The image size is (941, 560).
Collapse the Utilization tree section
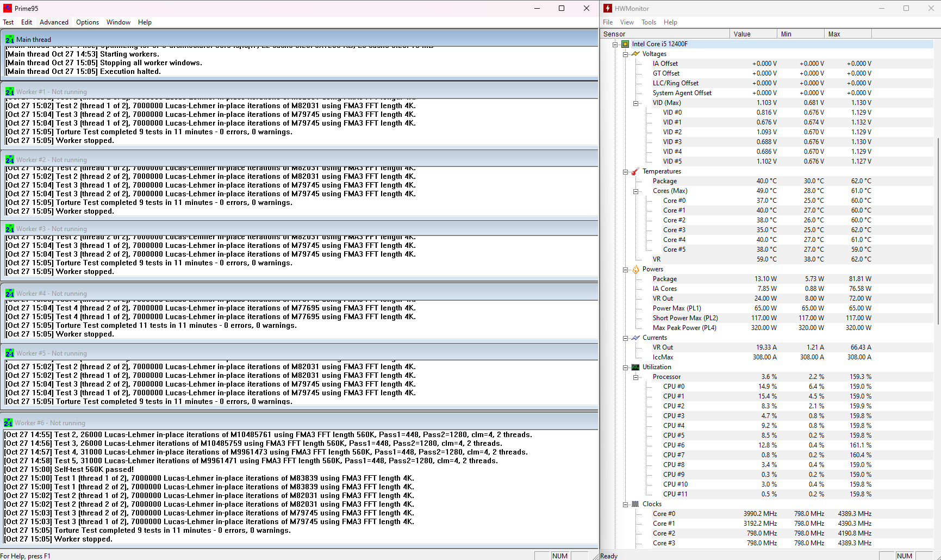(626, 368)
